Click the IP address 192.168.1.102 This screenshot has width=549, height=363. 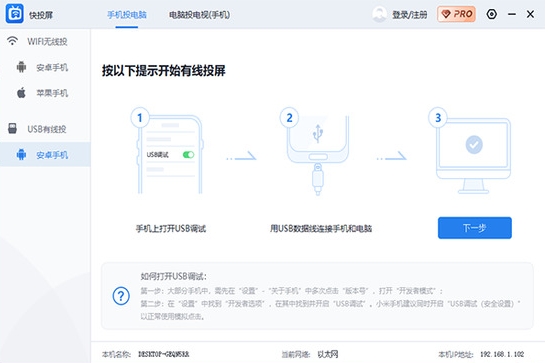click(x=502, y=354)
